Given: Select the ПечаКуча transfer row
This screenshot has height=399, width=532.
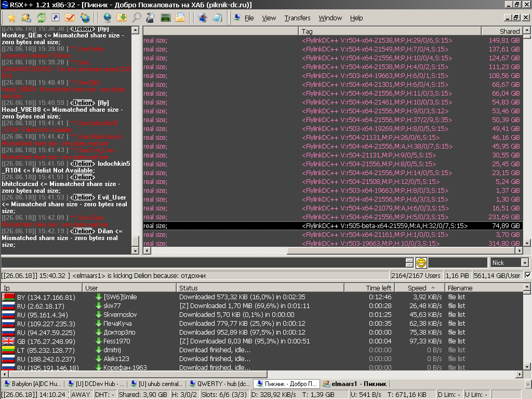Looking at the screenshot, I should [x=262, y=323].
